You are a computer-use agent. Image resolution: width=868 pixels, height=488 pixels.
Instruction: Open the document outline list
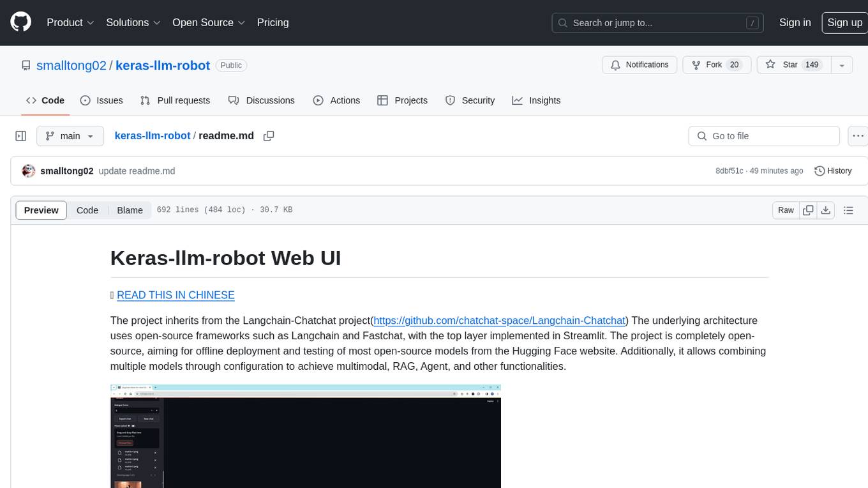point(848,210)
